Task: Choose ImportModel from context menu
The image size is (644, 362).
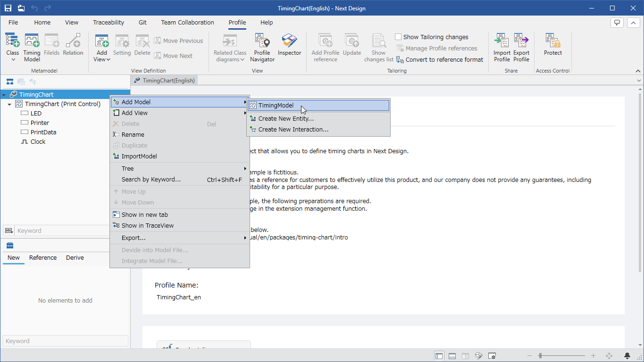Action: 180,156
